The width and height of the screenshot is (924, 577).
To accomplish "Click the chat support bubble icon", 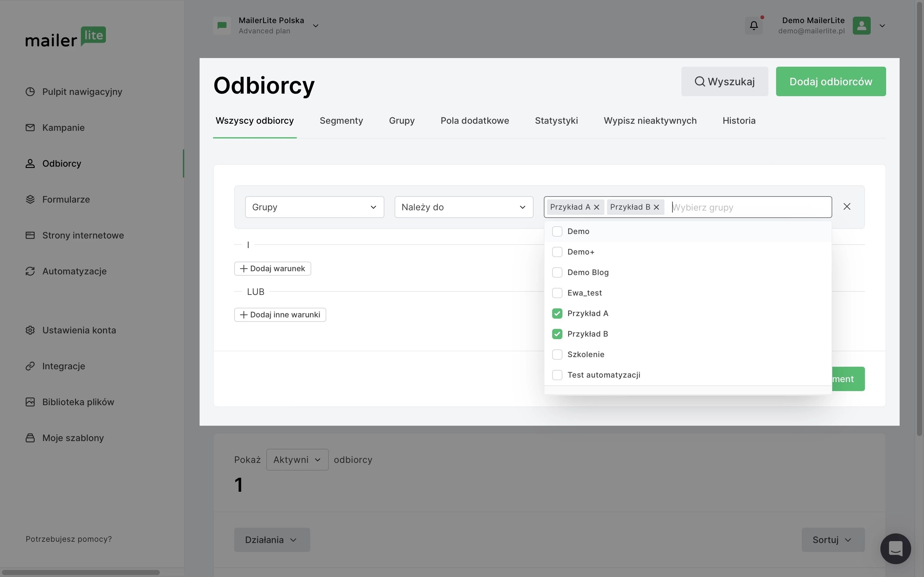I will click(x=895, y=548).
